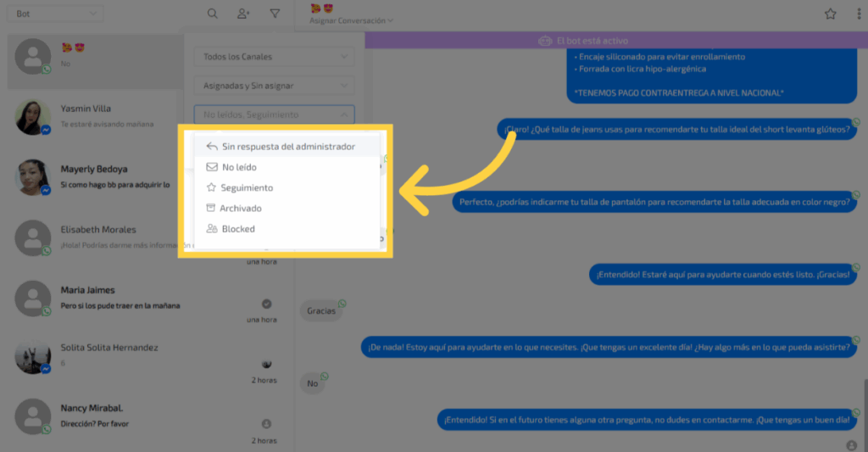Select the Seguimiento filter option
The width and height of the screenshot is (868, 452).
click(x=247, y=187)
